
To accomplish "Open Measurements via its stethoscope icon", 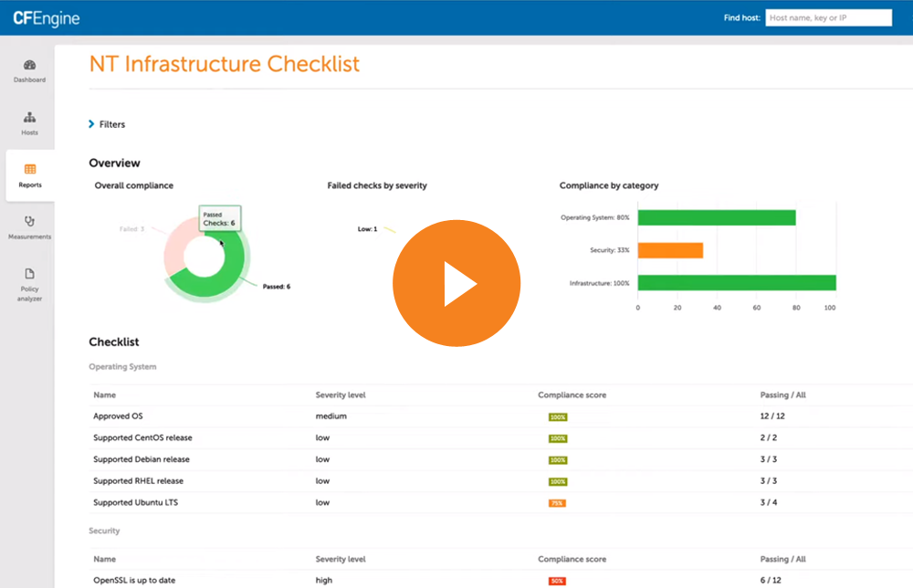I will [29, 226].
